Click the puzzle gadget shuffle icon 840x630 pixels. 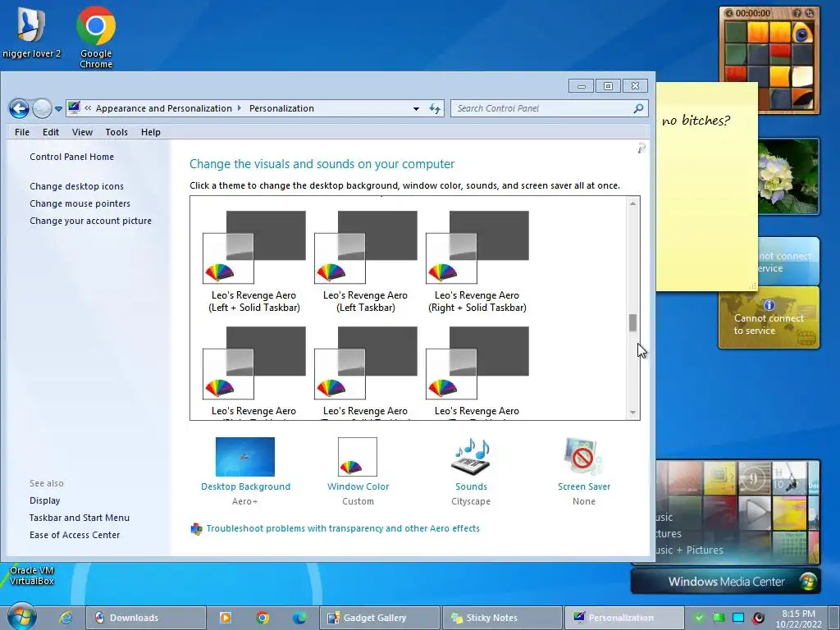[x=810, y=13]
